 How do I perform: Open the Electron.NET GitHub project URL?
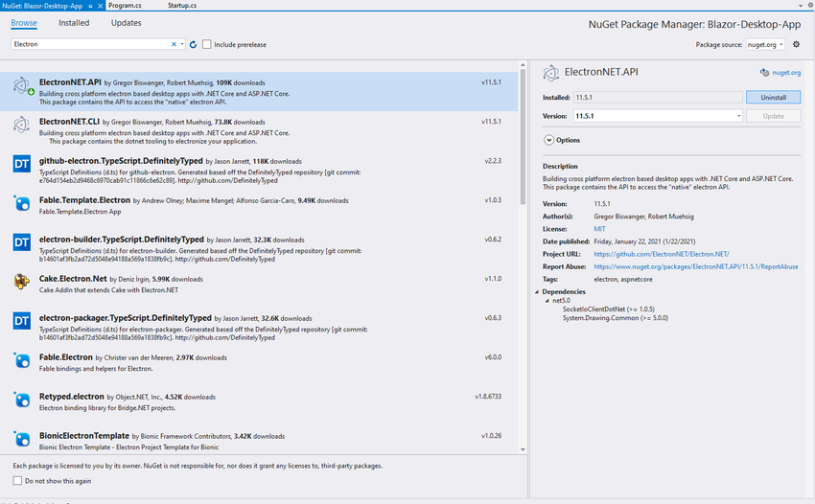662,254
